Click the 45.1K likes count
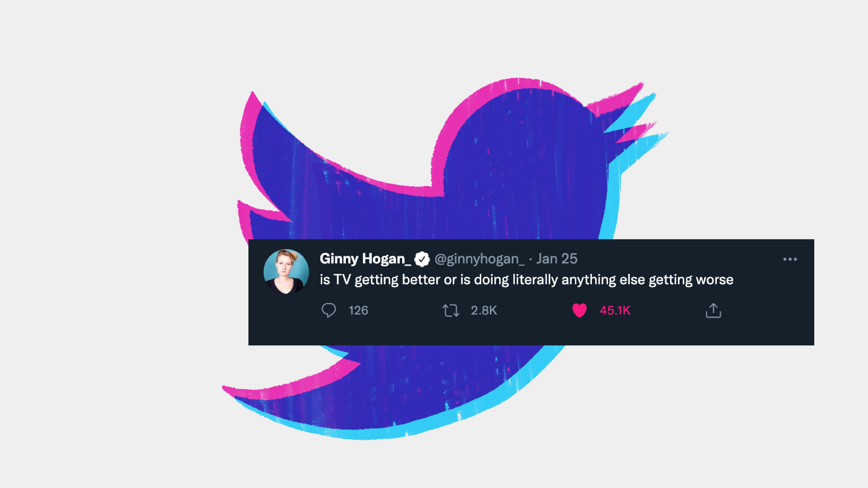The image size is (868, 488). pyautogui.click(x=615, y=310)
